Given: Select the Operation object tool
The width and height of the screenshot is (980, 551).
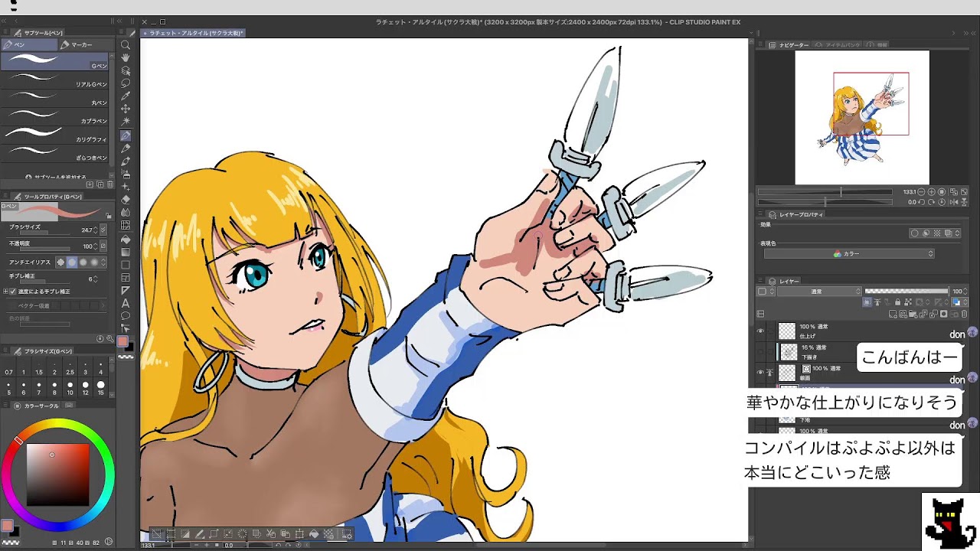Looking at the screenshot, I should coord(126,70).
